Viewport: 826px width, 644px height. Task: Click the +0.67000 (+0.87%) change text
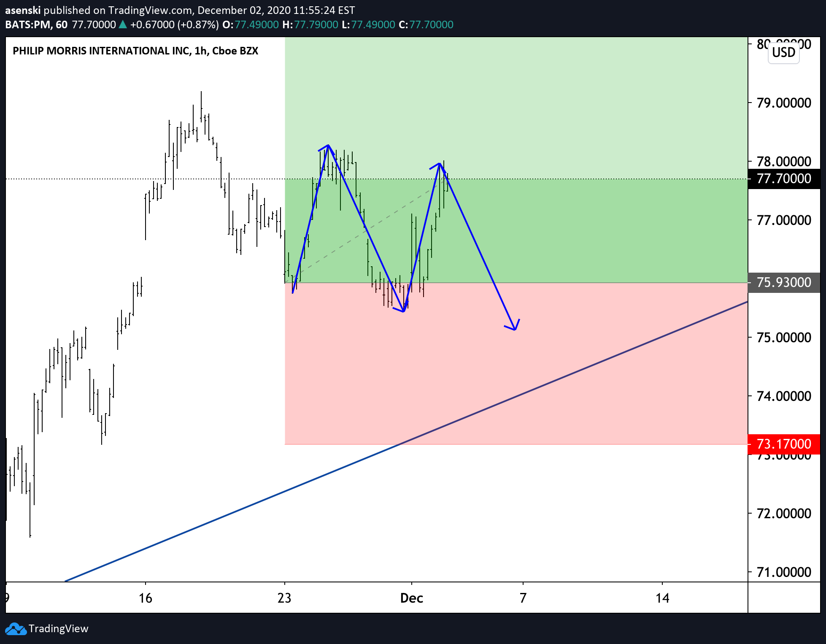174,24
